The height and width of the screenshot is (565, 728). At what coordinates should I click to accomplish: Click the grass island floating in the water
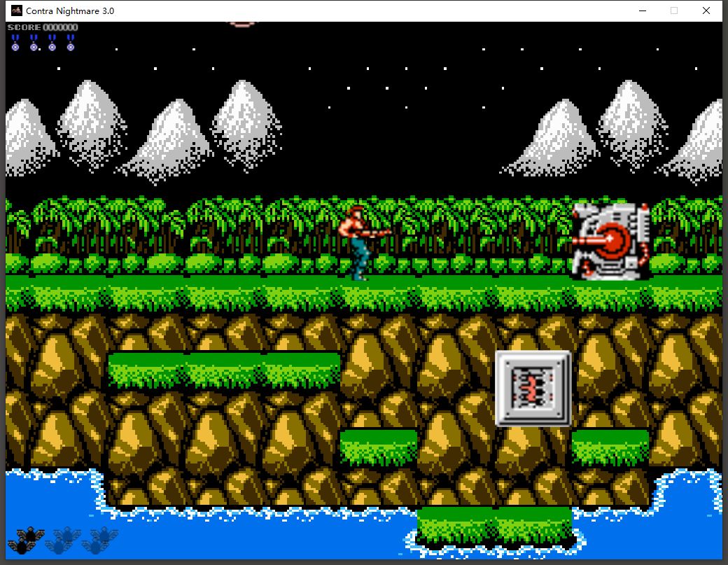tap(495, 527)
